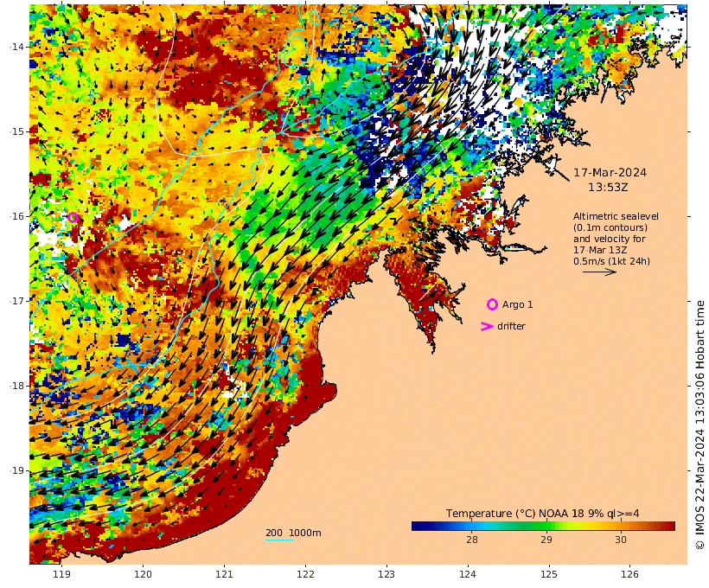Viewport: 709px width, 588px height.
Task: Click the longitude label 125
Action: (549, 574)
